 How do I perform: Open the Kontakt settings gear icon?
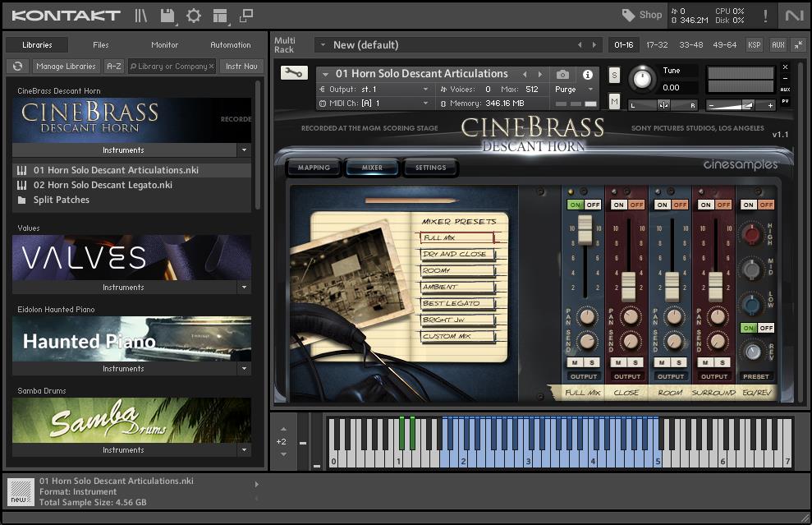click(x=194, y=16)
